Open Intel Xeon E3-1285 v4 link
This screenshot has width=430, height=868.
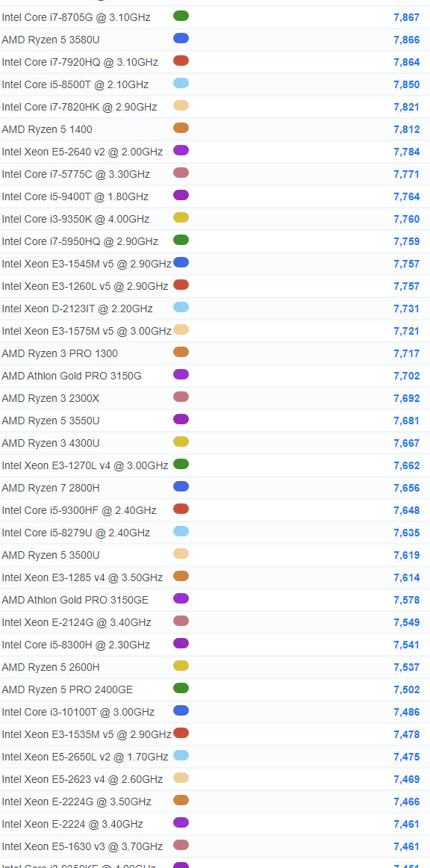(x=82, y=577)
